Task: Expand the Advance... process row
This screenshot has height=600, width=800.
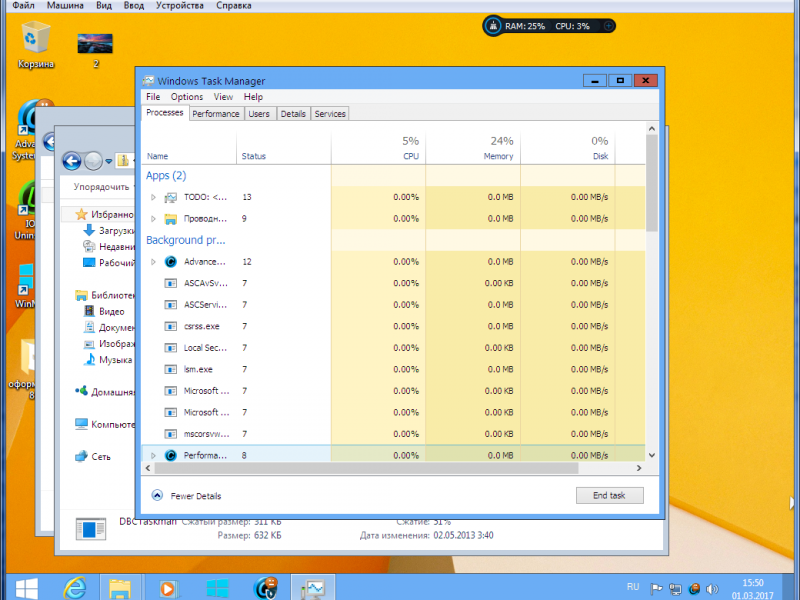Action: (x=153, y=262)
